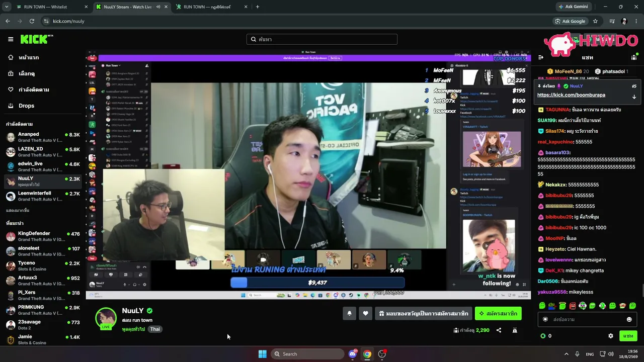Collapse the chat panel with the arrow icon
644x362 pixels.
[541, 57]
